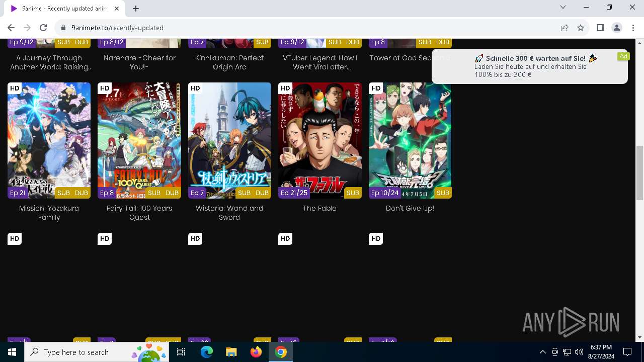Image resolution: width=644 pixels, height=362 pixels.
Task: Close the 9anime tab
Action: 117,8
